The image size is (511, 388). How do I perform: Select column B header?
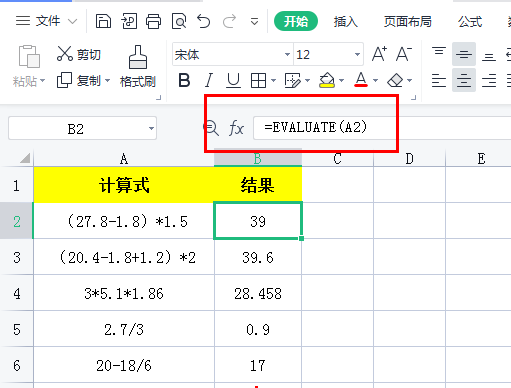tap(258, 159)
